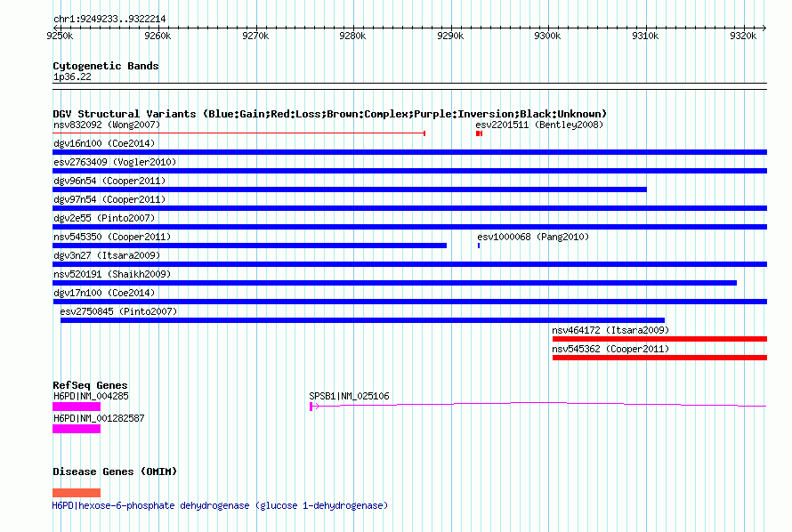The width and height of the screenshot is (792, 532).
Task: Click the nsv832092 (Wong2007) loss variant line
Action: point(238,133)
